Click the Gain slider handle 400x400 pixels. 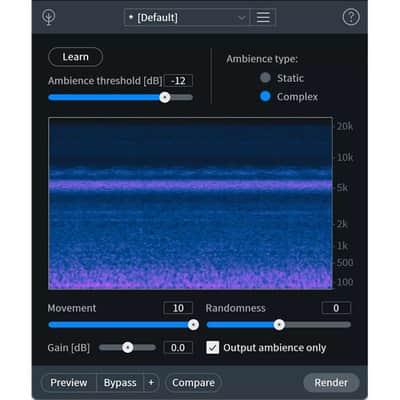pos(127,348)
